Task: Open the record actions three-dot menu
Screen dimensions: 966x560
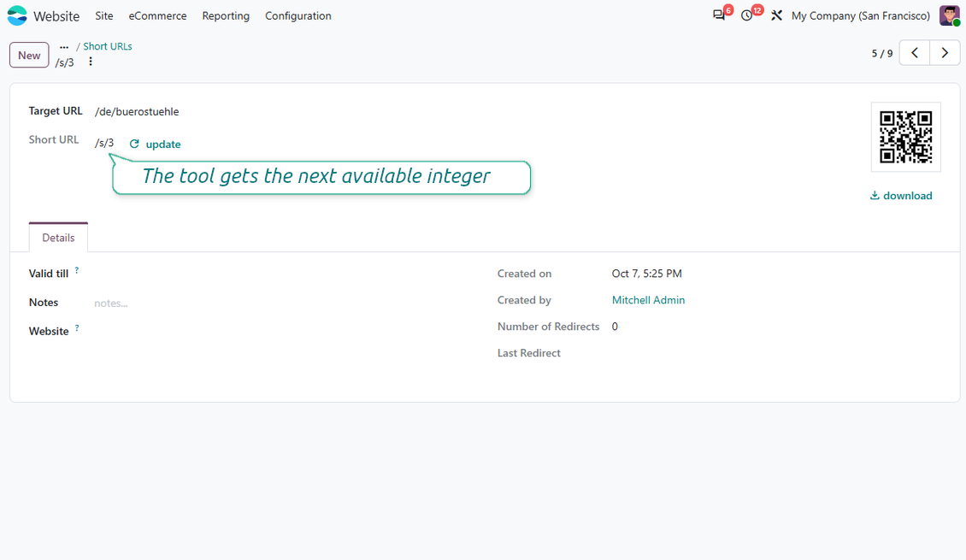Action: click(x=91, y=62)
